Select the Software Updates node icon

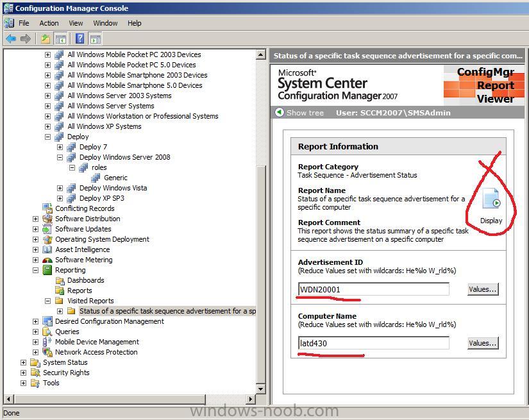tap(47, 229)
